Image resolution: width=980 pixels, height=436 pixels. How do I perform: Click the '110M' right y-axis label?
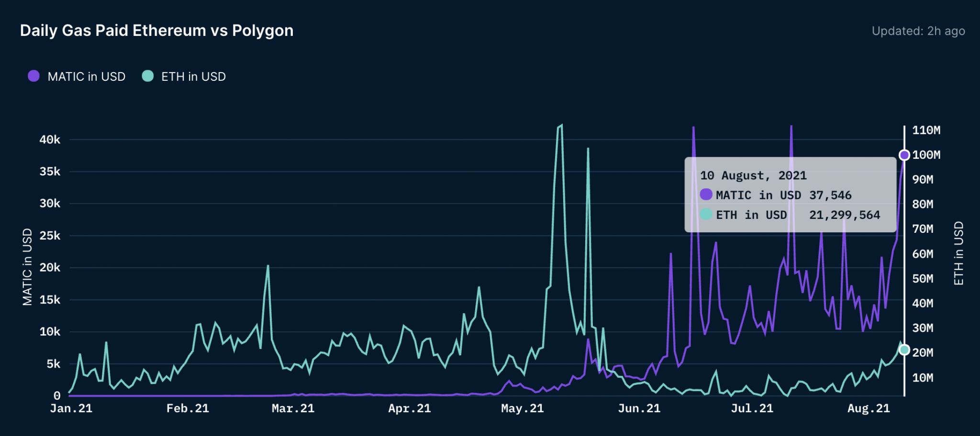tap(926, 130)
